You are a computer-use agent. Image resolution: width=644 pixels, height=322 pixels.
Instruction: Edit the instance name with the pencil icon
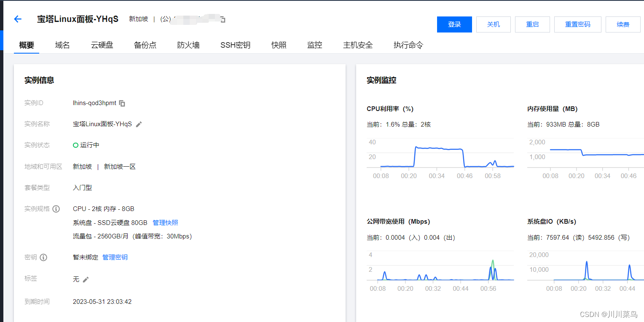pos(139,124)
